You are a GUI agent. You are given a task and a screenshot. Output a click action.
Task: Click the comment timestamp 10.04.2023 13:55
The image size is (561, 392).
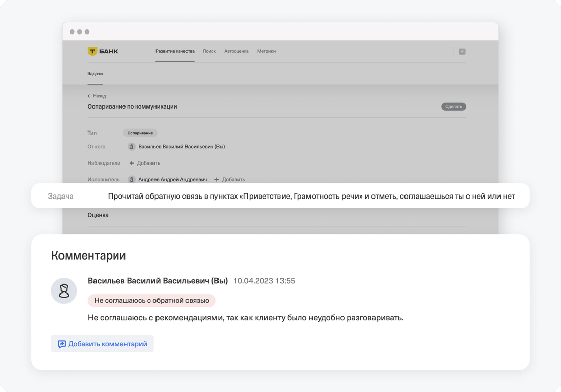pos(264,281)
